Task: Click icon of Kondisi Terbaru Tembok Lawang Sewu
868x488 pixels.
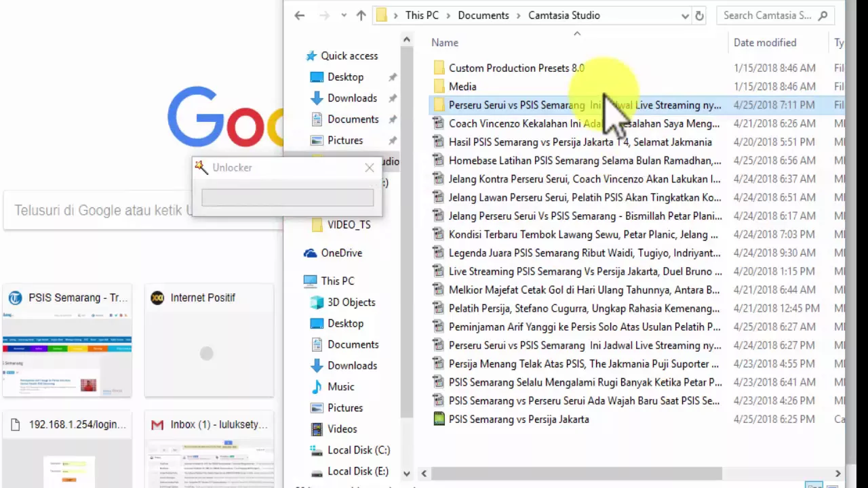Action: pos(439,235)
